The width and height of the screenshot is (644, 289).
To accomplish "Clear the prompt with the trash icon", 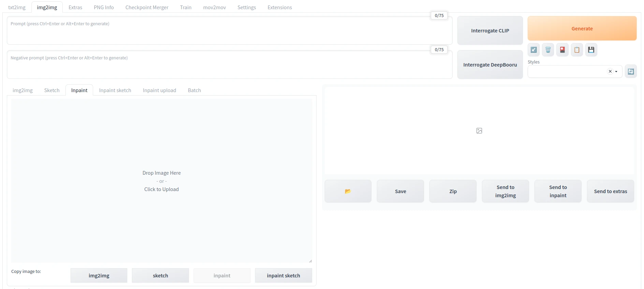I will pyautogui.click(x=548, y=50).
